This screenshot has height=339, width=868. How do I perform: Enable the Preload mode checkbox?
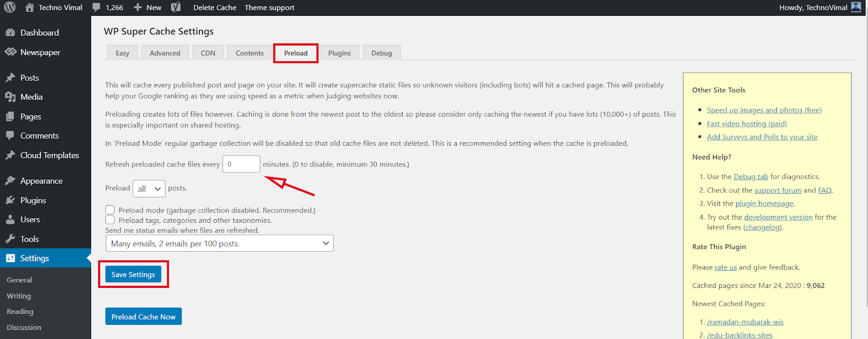pos(110,210)
